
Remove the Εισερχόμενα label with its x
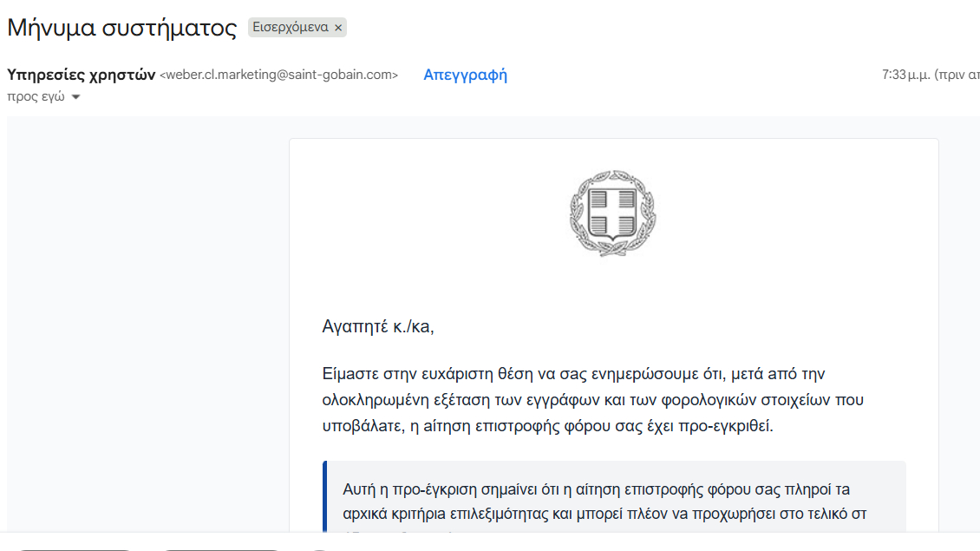338,28
